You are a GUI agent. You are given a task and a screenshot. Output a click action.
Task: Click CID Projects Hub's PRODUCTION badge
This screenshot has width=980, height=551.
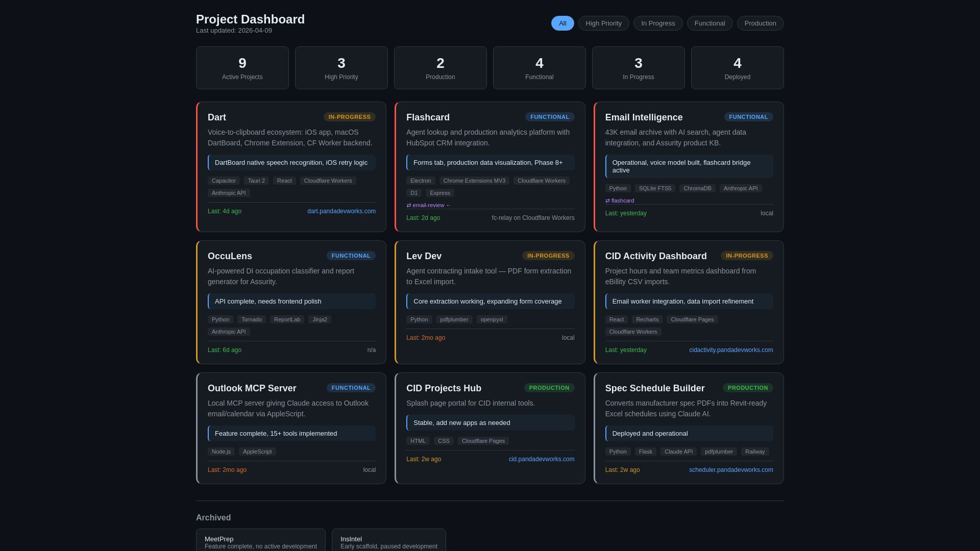click(x=549, y=388)
